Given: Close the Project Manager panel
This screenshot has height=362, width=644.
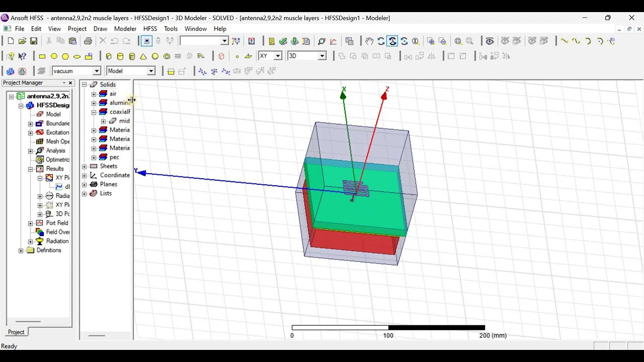Looking at the screenshot, I should (x=70, y=83).
